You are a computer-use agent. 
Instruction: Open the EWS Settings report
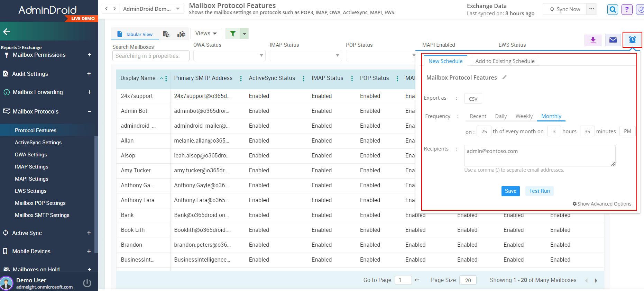coord(30,191)
